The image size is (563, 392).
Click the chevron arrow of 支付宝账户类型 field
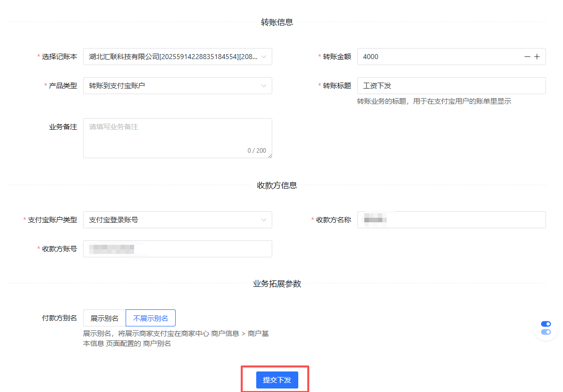click(264, 220)
